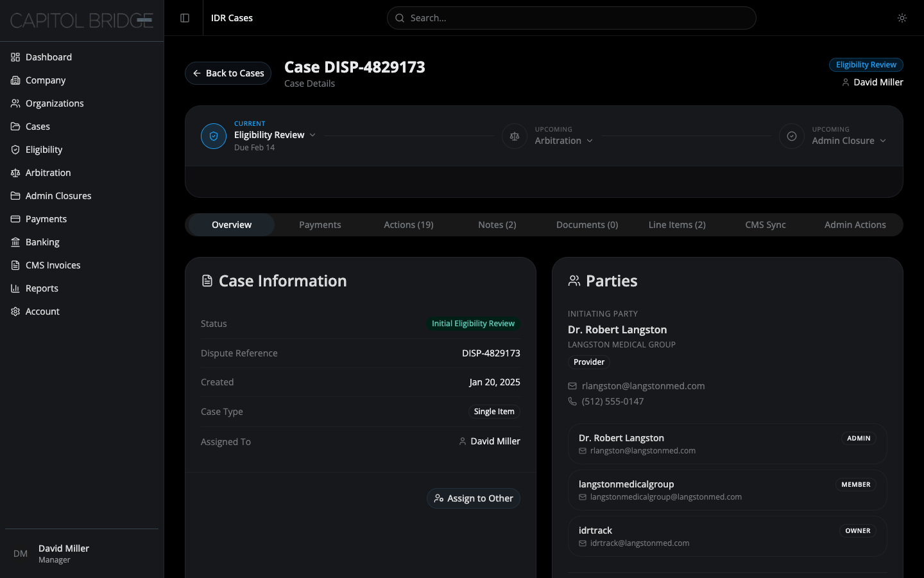The height and width of the screenshot is (578, 924).
Task: Click the CMS Invoices document icon
Action: tap(15, 265)
